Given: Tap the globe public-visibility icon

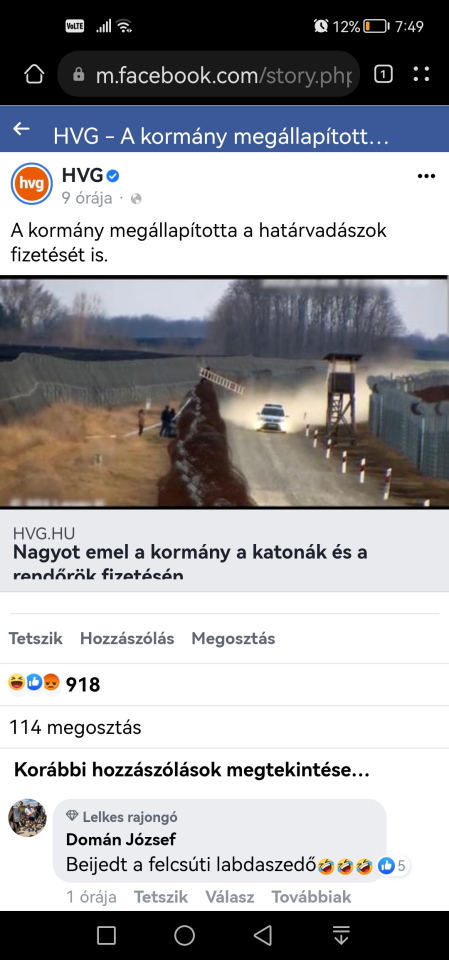Looking at the screenshot, I should coord(136,198).
